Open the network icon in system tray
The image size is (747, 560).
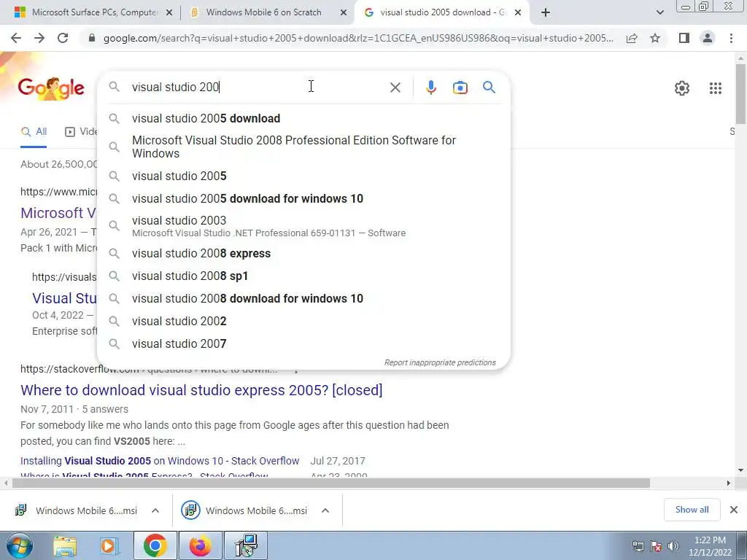(x=638, y=546)
